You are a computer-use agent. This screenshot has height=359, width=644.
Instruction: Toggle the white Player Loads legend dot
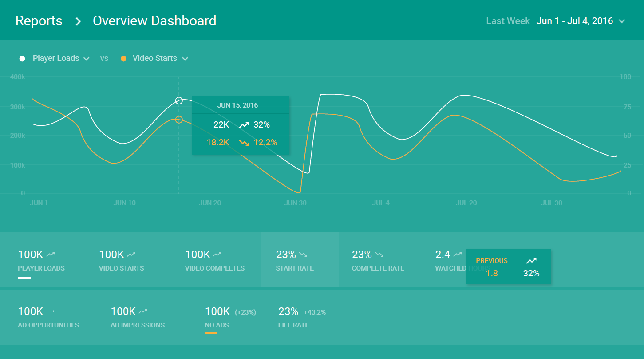(x=21, y=58)
